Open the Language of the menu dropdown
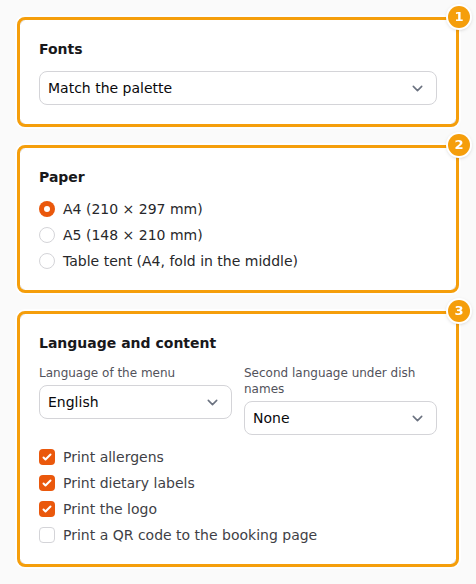476x584 pixels. click(135, 402)
